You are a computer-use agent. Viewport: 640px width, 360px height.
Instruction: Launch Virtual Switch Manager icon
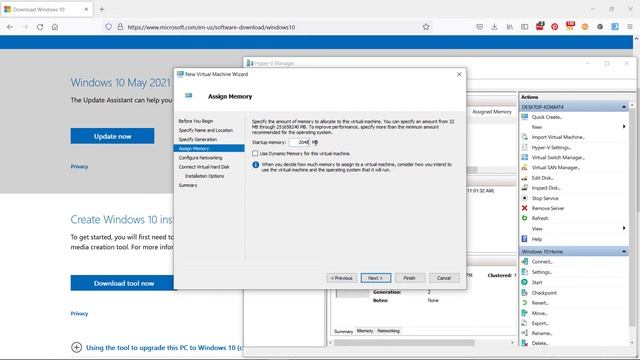524,158
